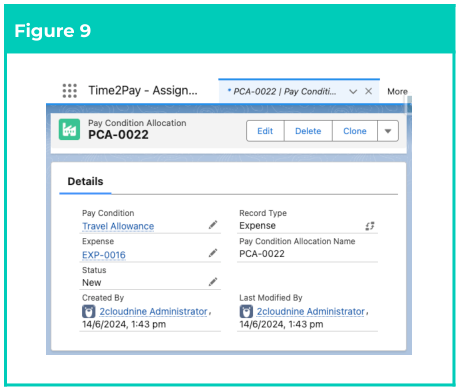Screen dimensions: 460x391
Task: Click the Status value New
Action: (92, 283)
